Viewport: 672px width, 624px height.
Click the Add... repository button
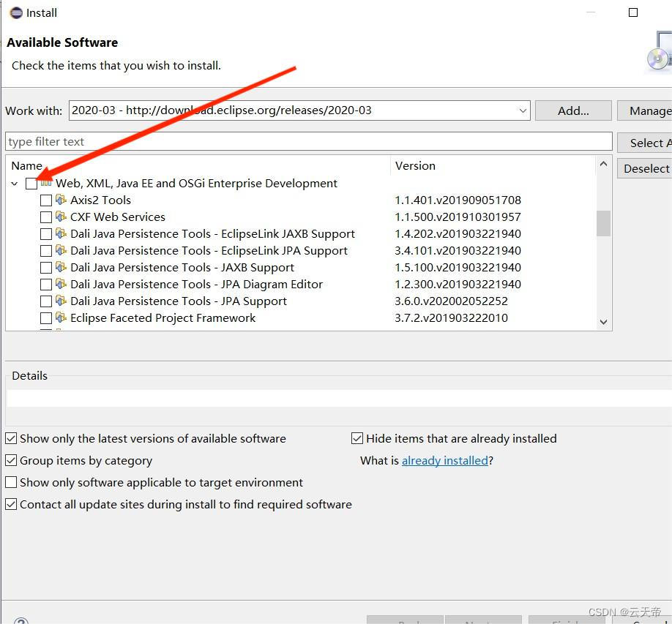pos(573,111)
